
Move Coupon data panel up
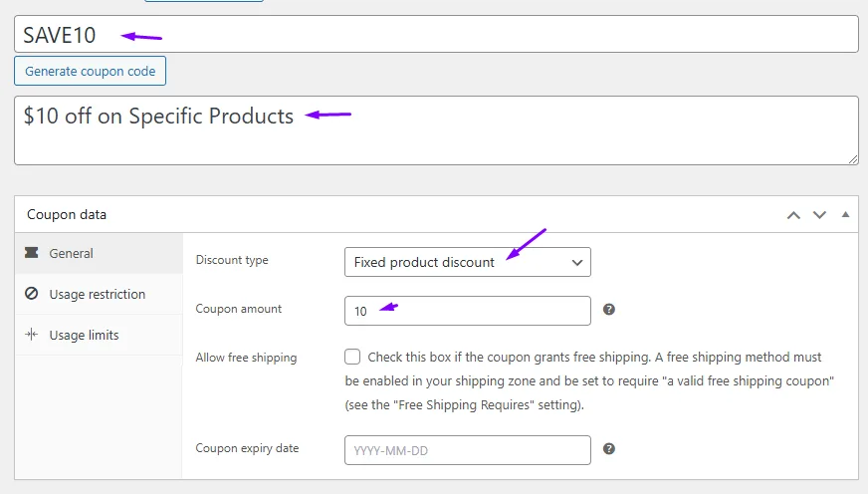click(793, 215)
